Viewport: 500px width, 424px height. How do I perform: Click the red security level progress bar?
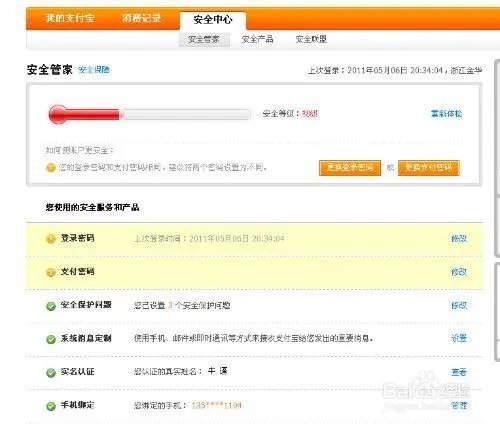150,114
